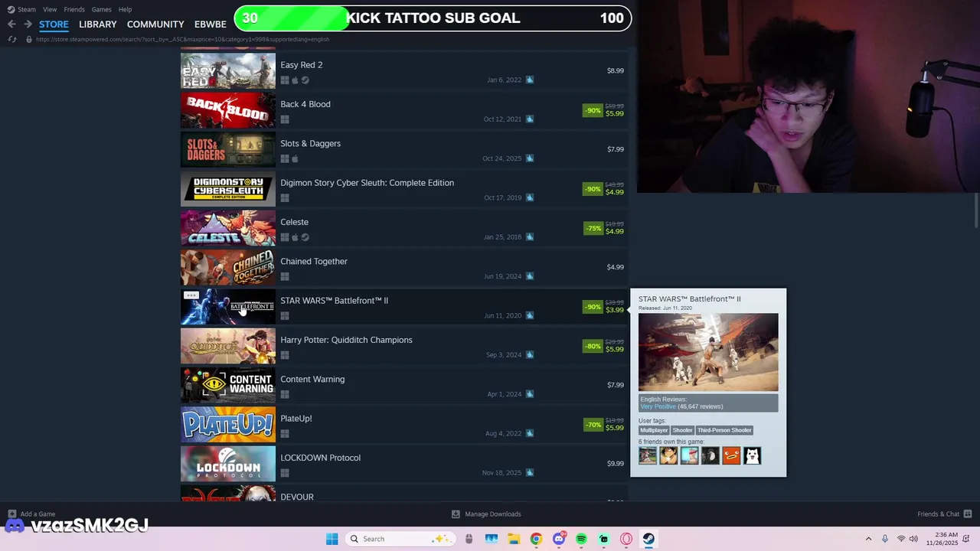Reload the store page with the refresh icon
The height and width of the screenshot is (551, 980).
[x=11, y=39]
